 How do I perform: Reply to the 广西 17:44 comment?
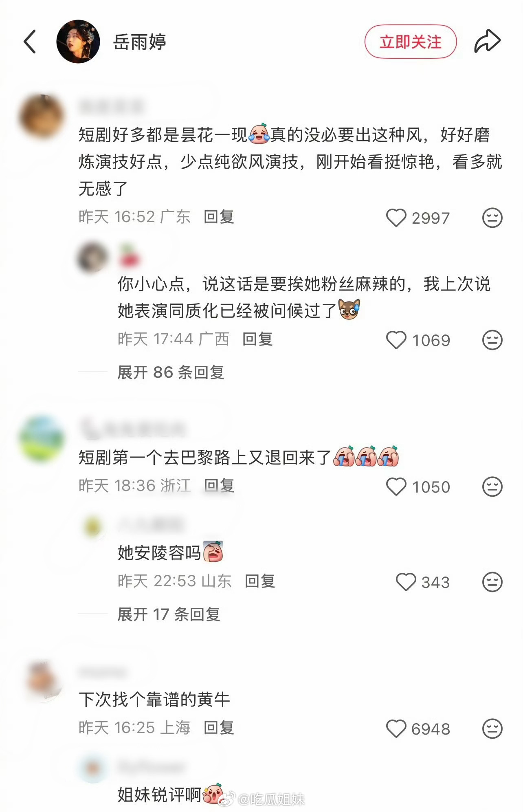pos(257,339)
